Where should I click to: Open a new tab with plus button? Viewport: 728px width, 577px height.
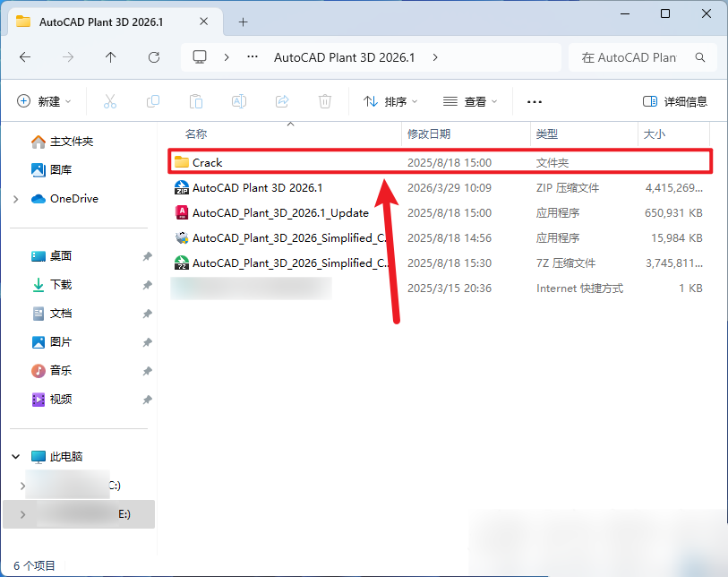pos(243,22)
